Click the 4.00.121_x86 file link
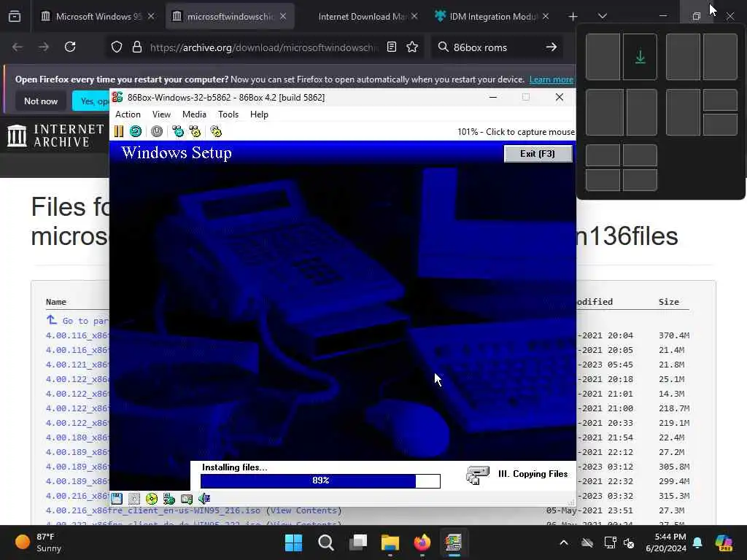The height and width of the screenshot is (560, 747). point(77,365)
